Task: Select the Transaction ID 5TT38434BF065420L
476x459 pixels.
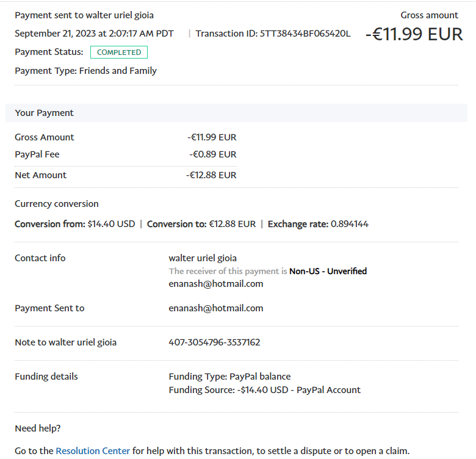Action: (x=305, y=34)
